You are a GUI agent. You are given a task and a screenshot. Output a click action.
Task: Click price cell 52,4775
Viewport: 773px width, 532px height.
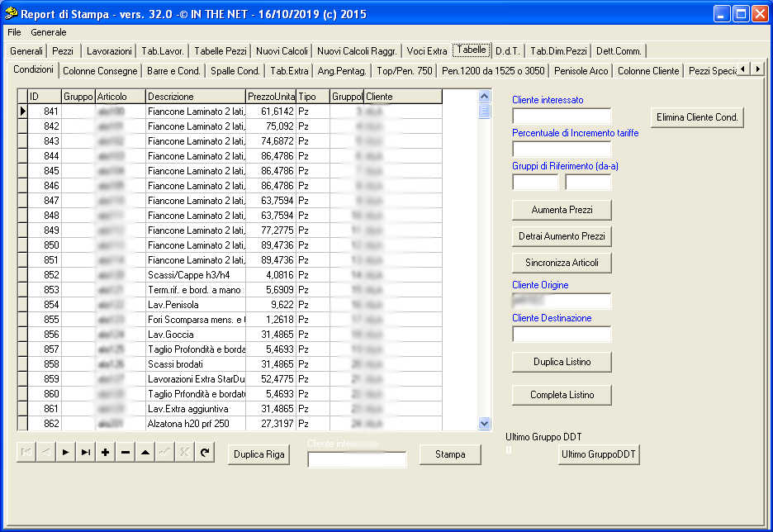pos(271,378)
